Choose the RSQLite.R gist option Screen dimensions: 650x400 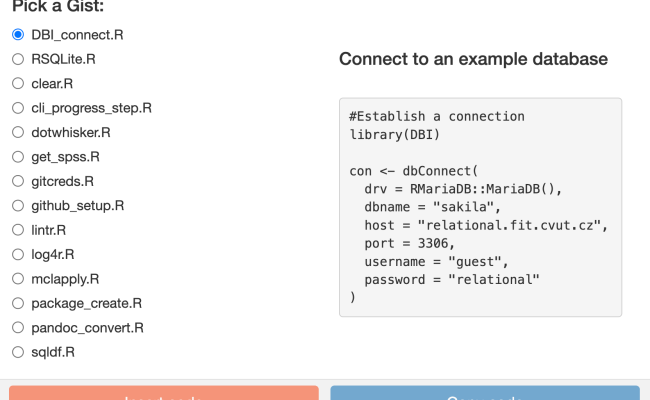click(18, 59)
